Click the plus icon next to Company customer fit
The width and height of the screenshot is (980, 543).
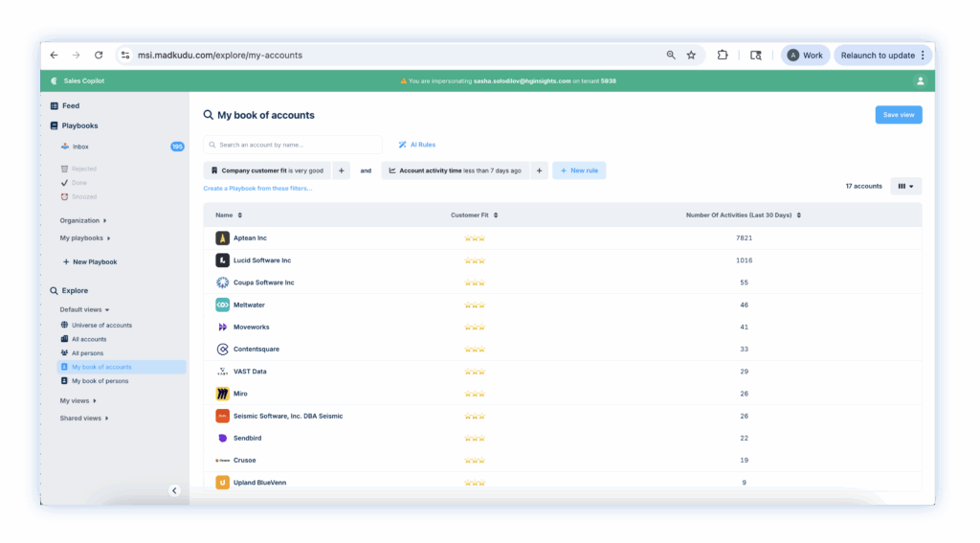click(342, 170)
